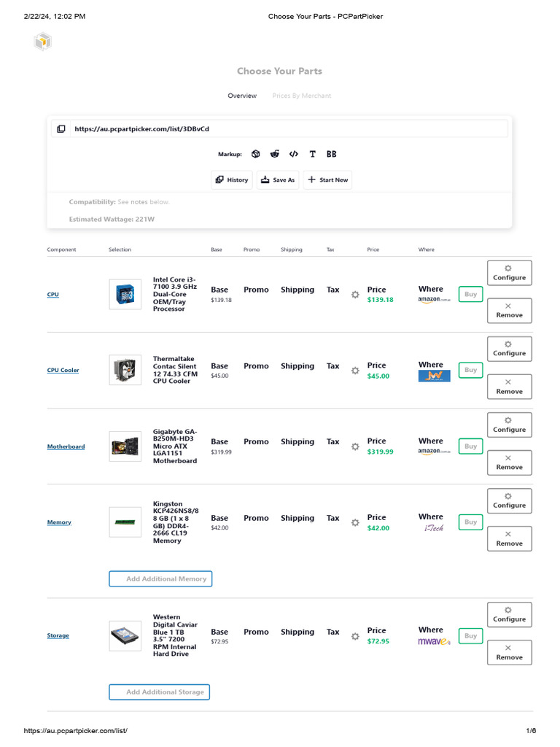Open the History button
Screen dimensions: 560x747
tap(232, 180)
